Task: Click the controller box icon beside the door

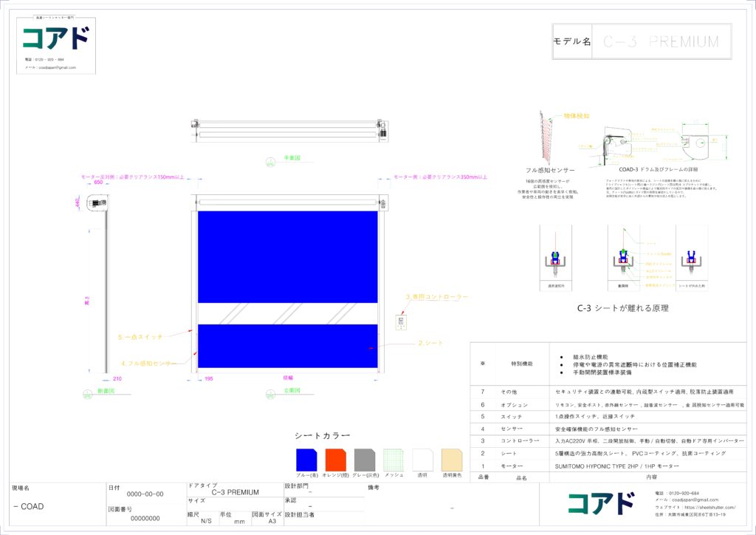Action: (x=401, y=322)
